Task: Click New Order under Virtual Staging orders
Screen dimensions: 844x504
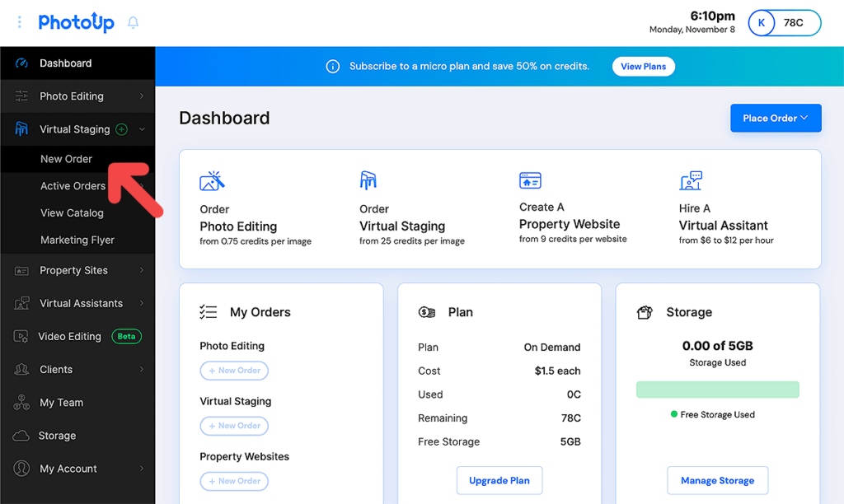Action: [234, 426]
